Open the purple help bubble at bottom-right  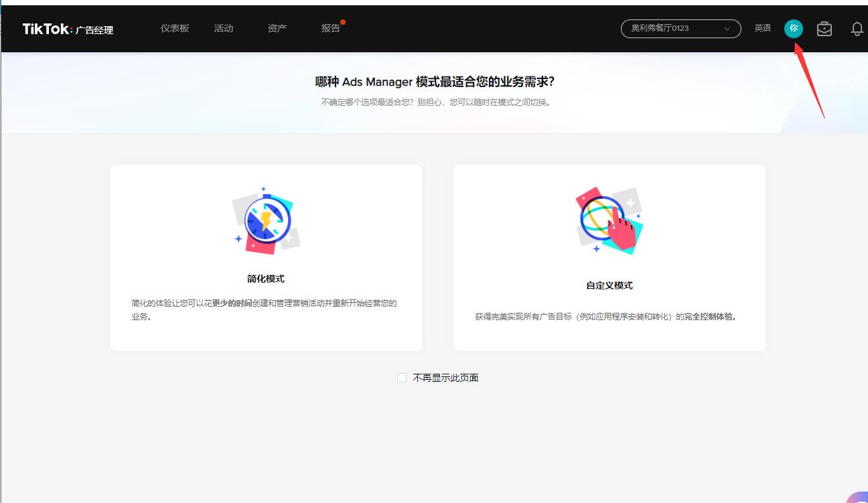tap(858, 496)
